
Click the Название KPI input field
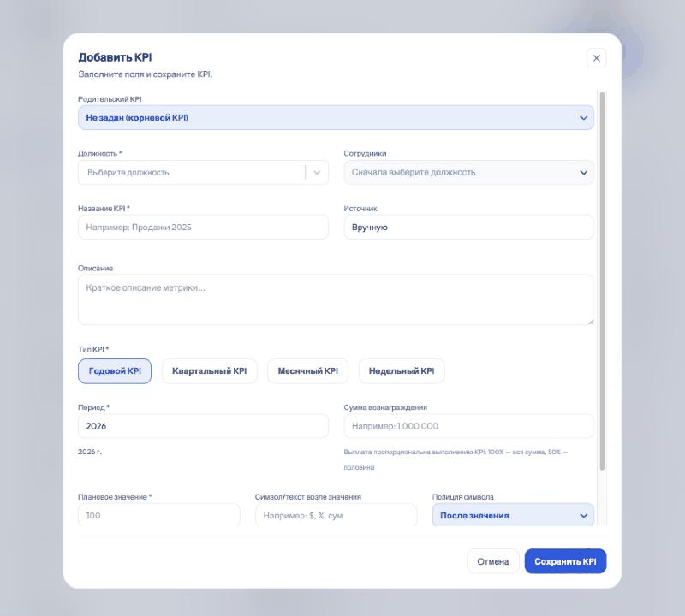203,227
